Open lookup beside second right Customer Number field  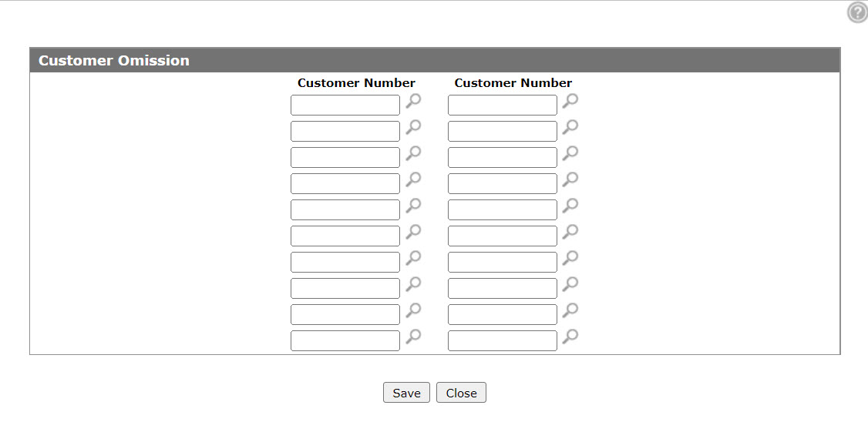570,127
